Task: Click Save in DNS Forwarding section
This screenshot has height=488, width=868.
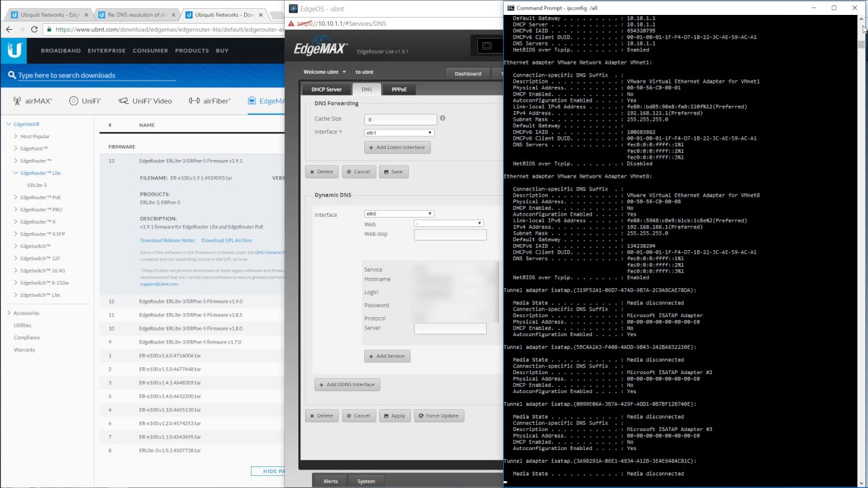Action: pos(393,171)
